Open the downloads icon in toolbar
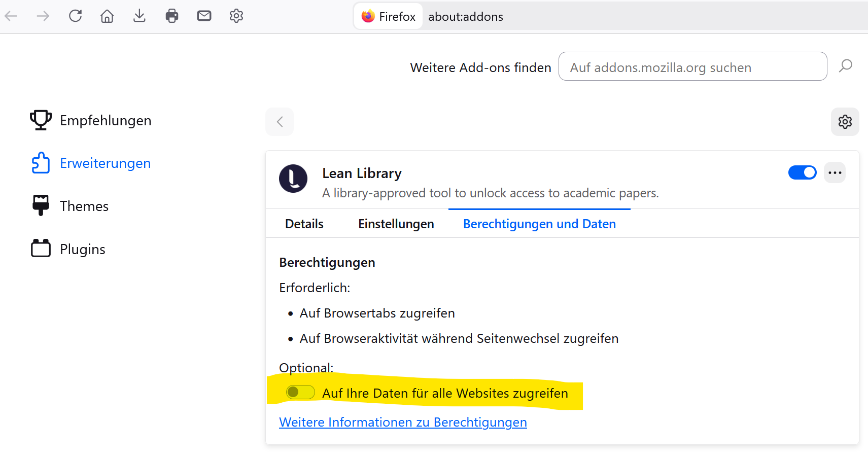This screenshot has width=868, height=456. coord(140,16)
